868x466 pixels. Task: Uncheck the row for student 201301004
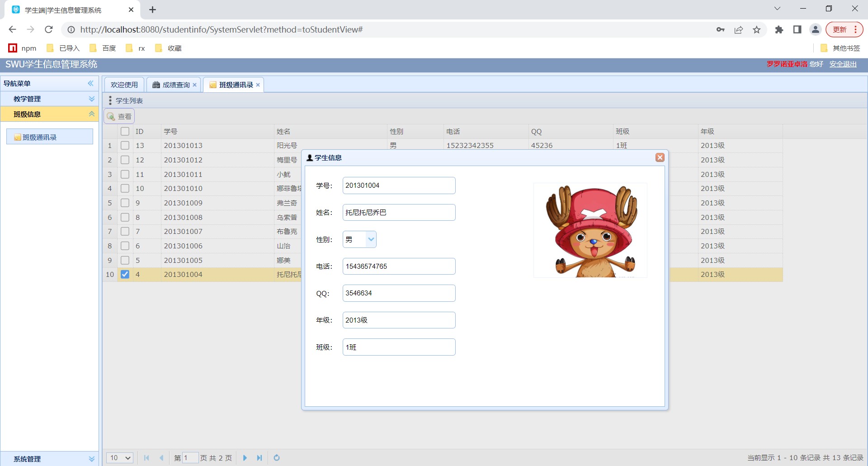125,274
